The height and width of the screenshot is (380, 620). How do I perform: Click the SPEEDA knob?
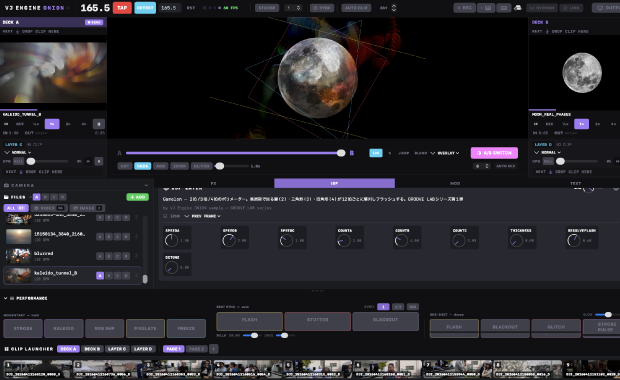pos(171,240)
